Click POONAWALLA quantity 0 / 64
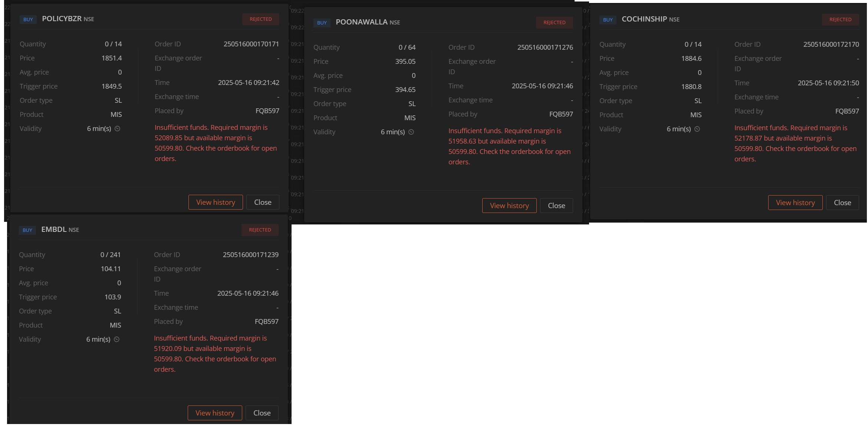The width and height of the screenshot is (868, 427). click(407, 47)
